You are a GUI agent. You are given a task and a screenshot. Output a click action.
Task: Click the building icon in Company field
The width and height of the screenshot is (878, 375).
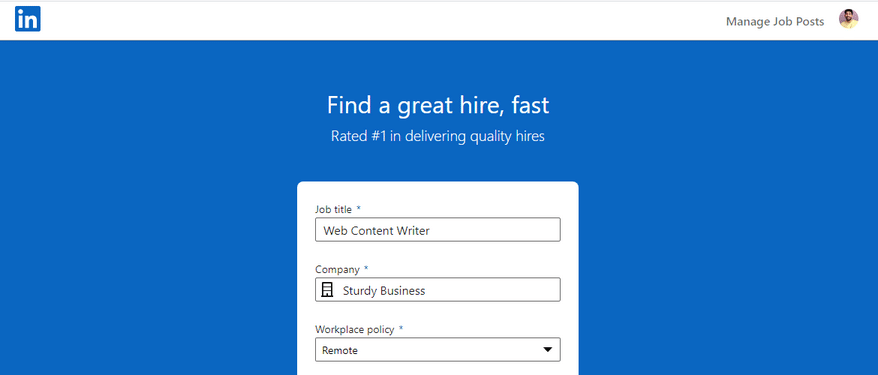pyautogui.click(x=327, y=290)
